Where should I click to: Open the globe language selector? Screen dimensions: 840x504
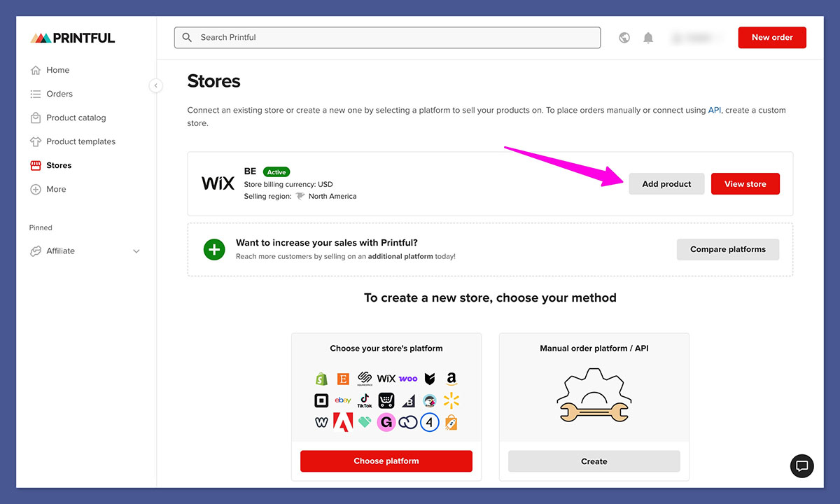click(x=624, y=38)
